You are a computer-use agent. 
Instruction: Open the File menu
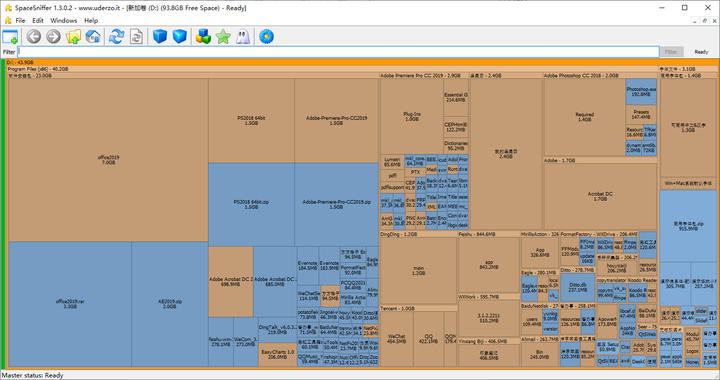(x=20, y=21)
